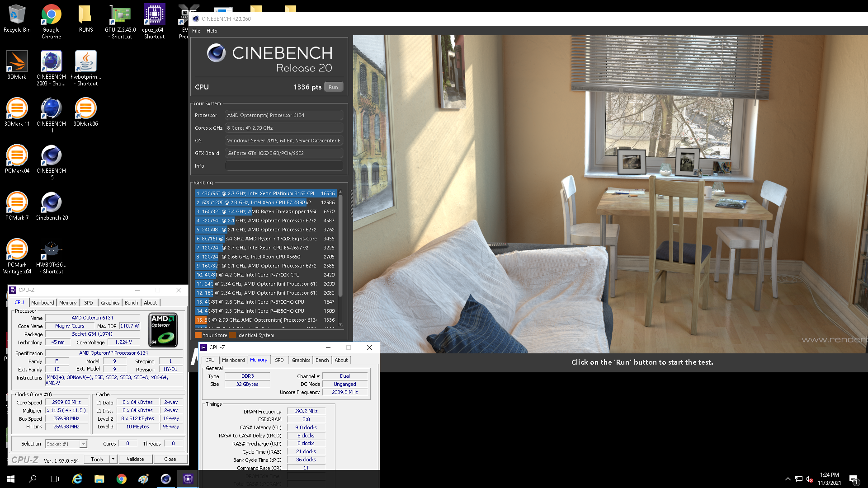
Task: Open the Recycle Bin desktop icon
Action: (17, 19)
